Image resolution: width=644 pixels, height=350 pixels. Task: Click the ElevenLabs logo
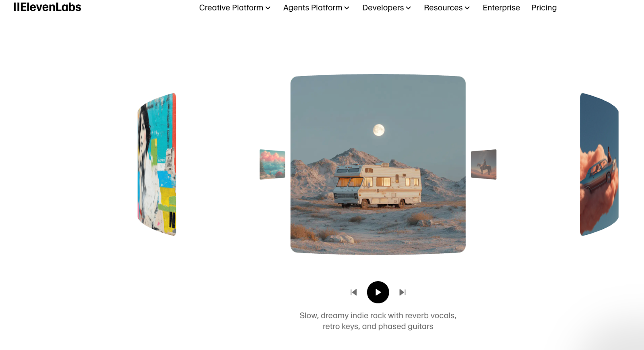(x=47, y=7)
